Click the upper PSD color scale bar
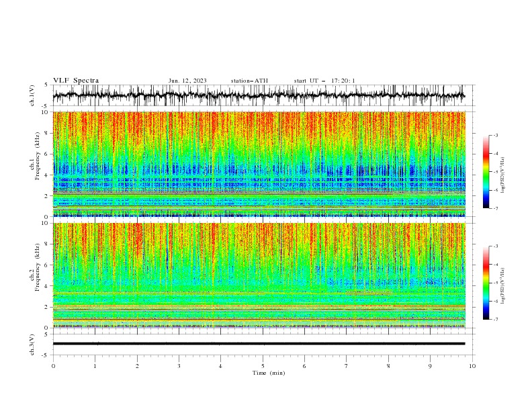 click(486, 171)
